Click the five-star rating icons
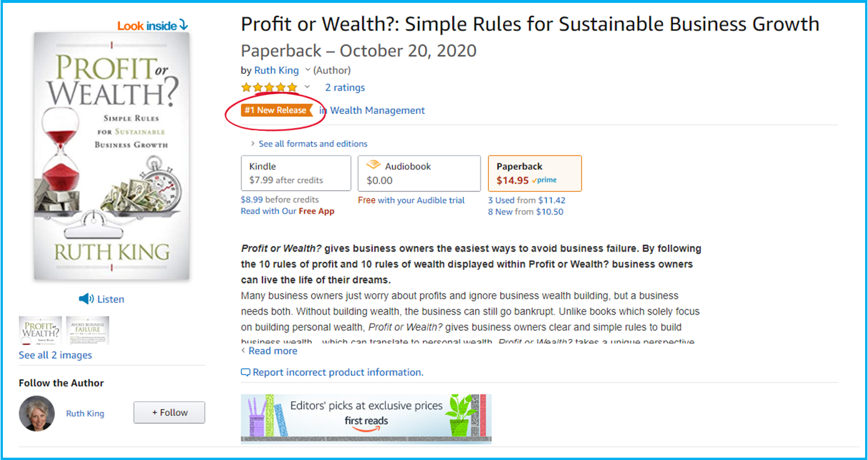 coord(269,88)
